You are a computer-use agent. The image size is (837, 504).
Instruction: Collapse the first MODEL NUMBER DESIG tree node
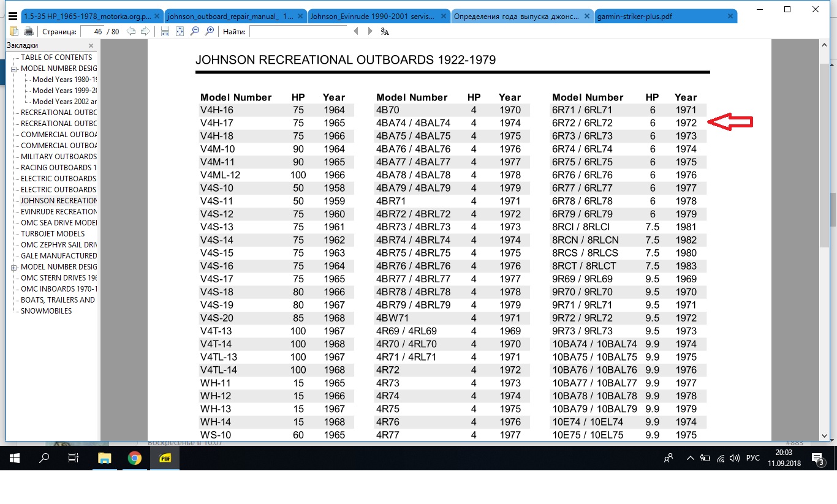click(13, 69)
